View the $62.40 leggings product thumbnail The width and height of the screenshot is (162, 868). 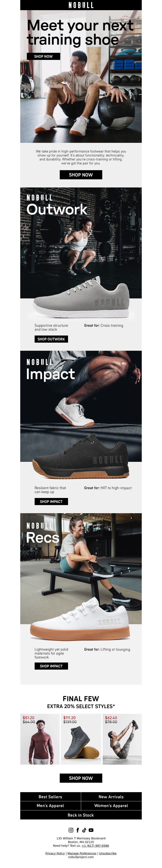click(x=122, y=739)
